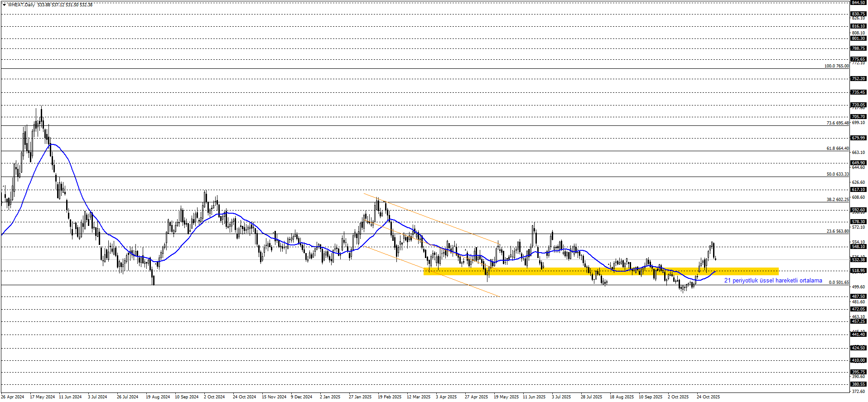The height and width of the screenshot is (402, 868).
Task: Click the 26 Apr 2024 date label
Action: [x=13, y=397]
